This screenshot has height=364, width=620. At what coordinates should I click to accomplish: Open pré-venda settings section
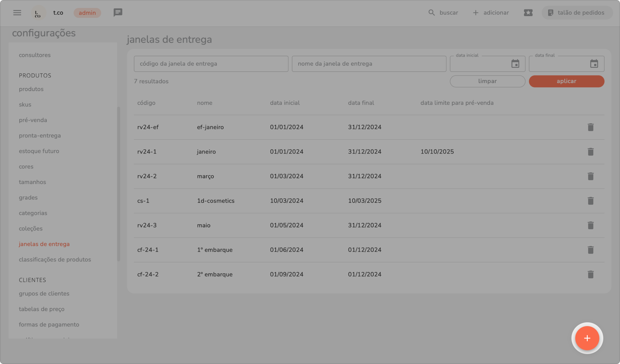tap(33, 120)
